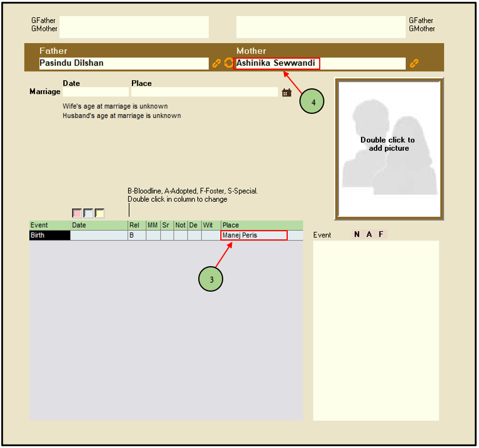Select the pink color swatch above the event table

tap(77, 213)
